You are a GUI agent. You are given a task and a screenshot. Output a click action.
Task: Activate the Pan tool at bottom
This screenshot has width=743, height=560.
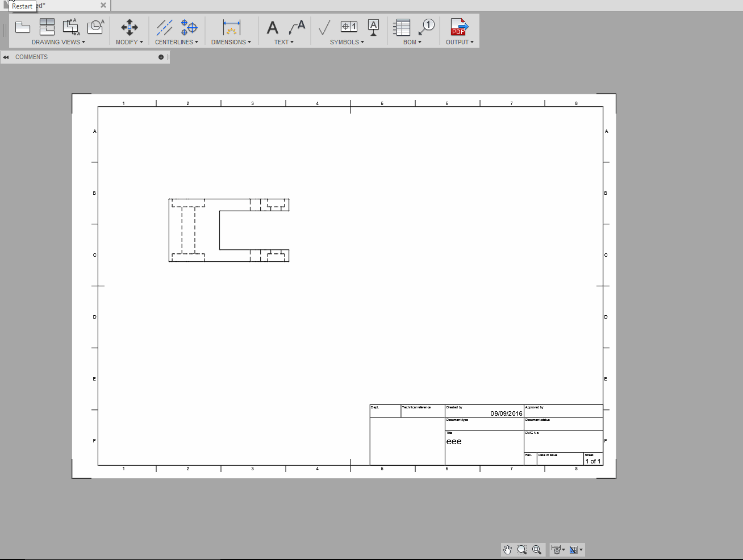tap(507, 549)
